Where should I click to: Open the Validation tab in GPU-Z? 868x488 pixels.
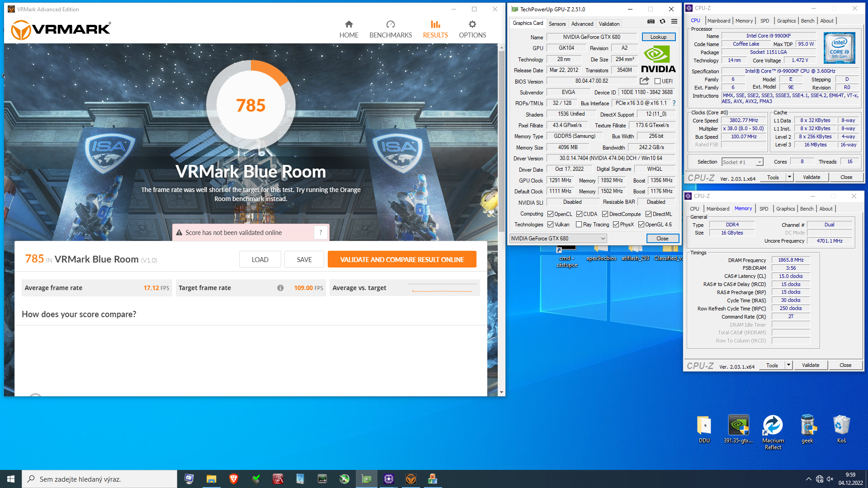coord(609,24)
